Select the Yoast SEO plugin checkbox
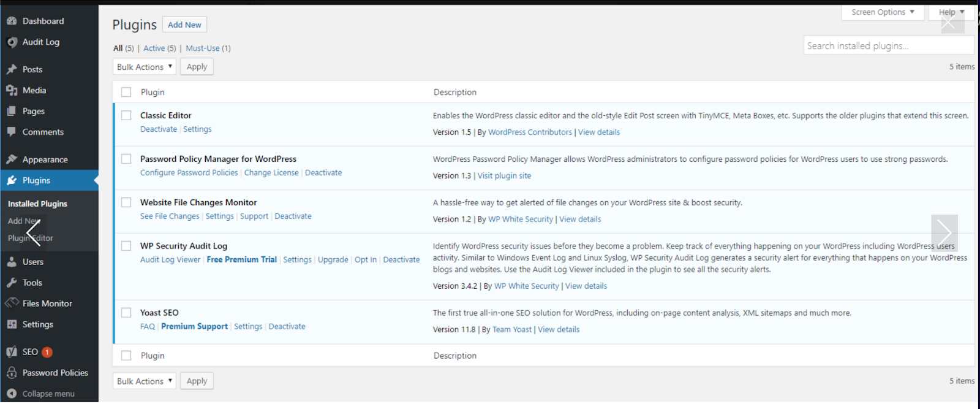 click(x=126, y=313)
